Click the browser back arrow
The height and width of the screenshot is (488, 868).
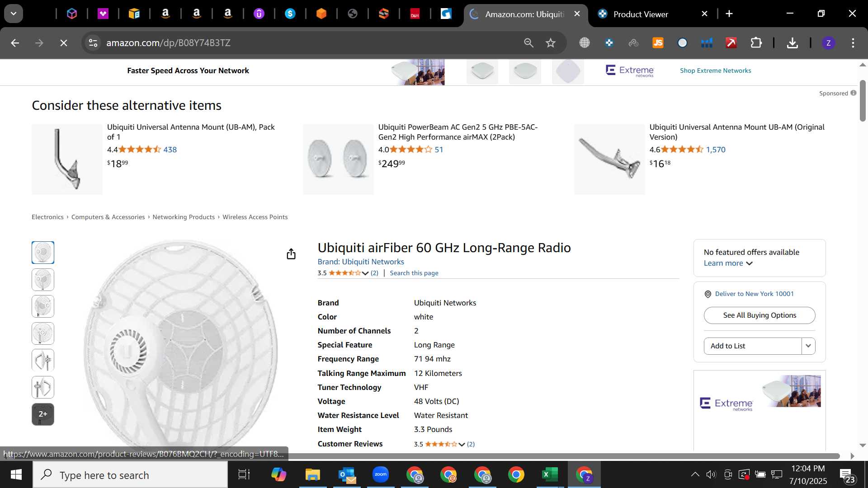click(x=15, y=43)
